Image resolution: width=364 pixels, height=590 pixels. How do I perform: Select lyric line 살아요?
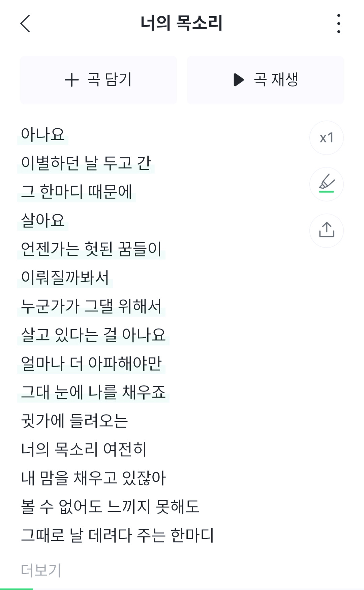click(x=43, y=220)
